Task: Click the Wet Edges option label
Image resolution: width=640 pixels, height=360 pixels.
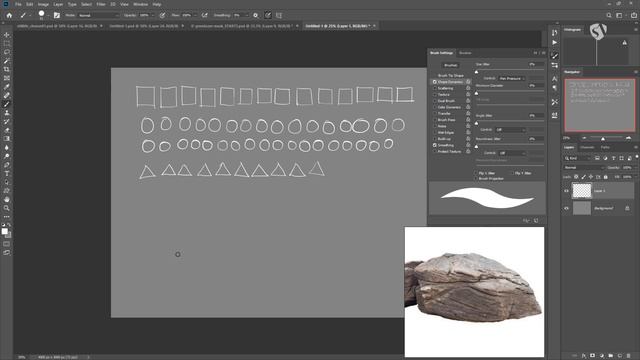Action: tap(446, 133)
